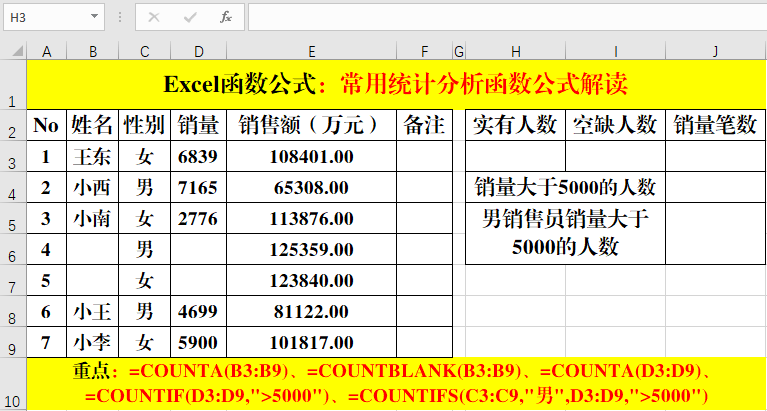Select column B header
The height and width of the screenshot is (411, 767).
[92, 51]
